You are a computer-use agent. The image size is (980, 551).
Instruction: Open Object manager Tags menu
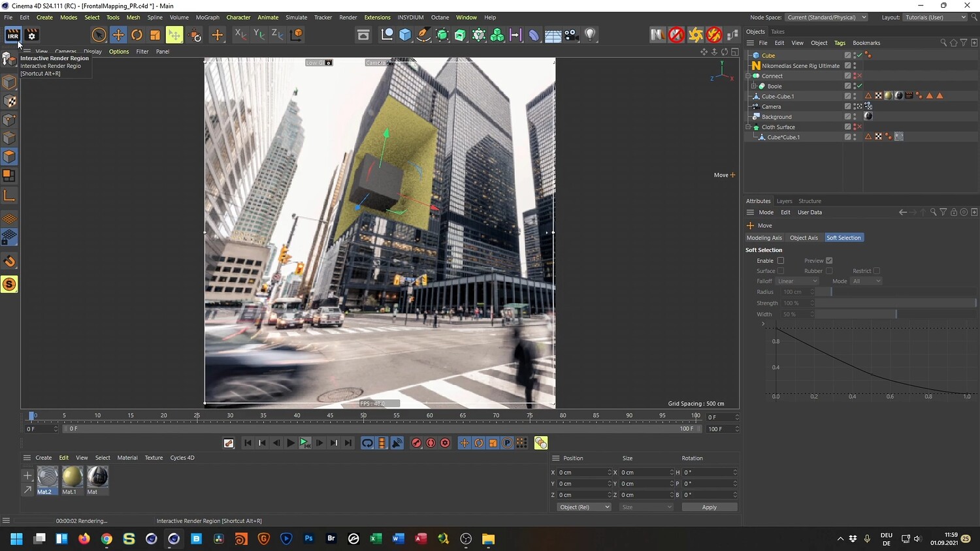pyautogui.click(x=840, y=43)
